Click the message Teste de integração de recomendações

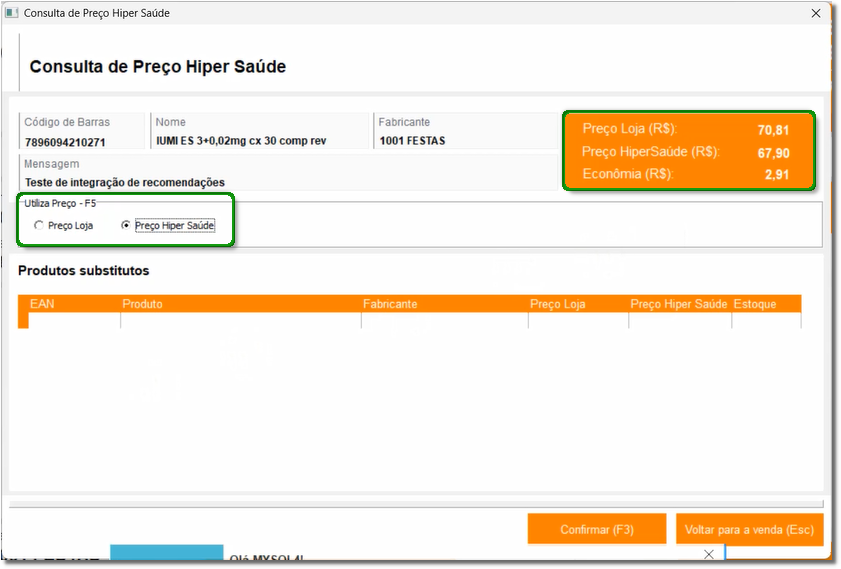click(x=124, y=182)
